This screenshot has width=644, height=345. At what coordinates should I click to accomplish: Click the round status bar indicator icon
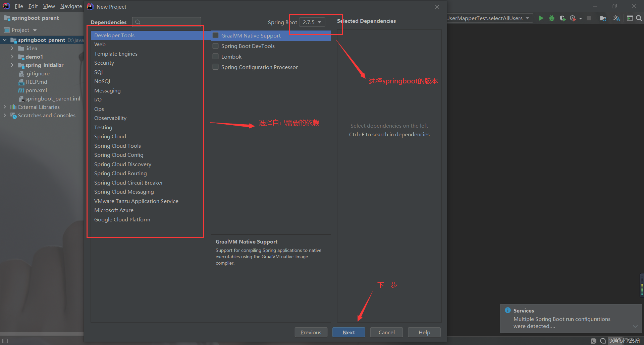603,341
